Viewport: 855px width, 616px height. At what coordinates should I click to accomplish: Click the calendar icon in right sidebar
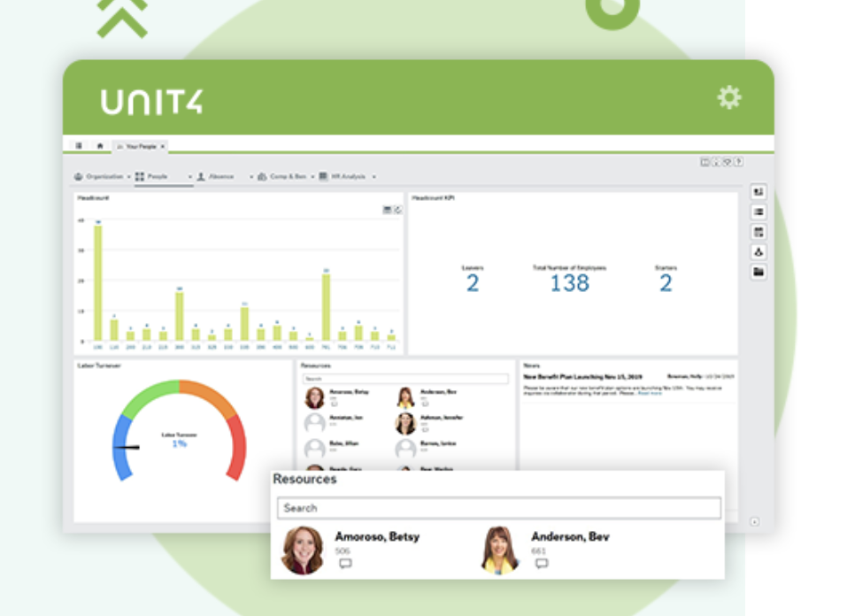(759, 232)
